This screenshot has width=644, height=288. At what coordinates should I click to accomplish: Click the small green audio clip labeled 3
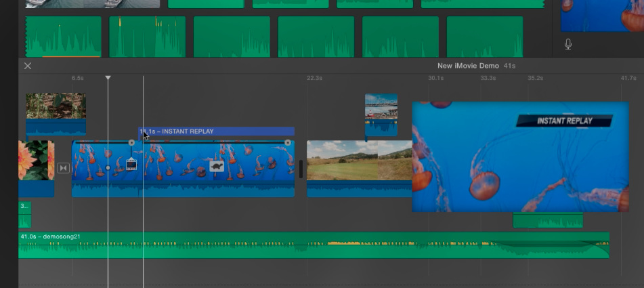point(24,214)
